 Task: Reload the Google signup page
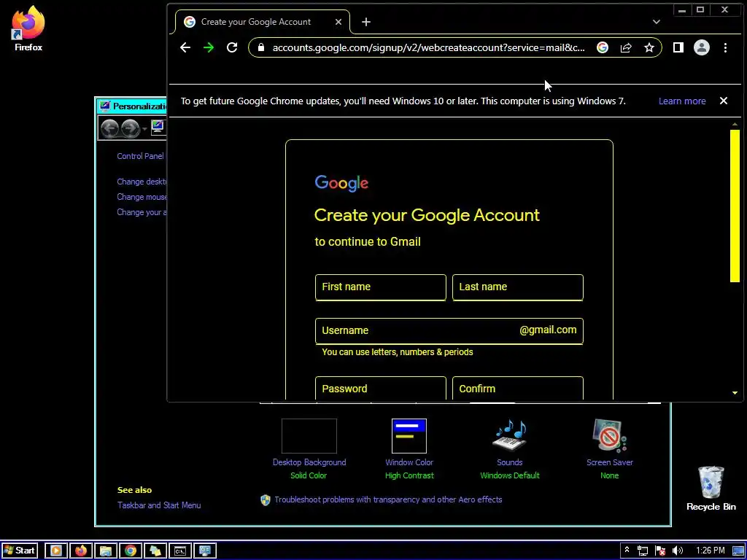click(x=232, y=47)
